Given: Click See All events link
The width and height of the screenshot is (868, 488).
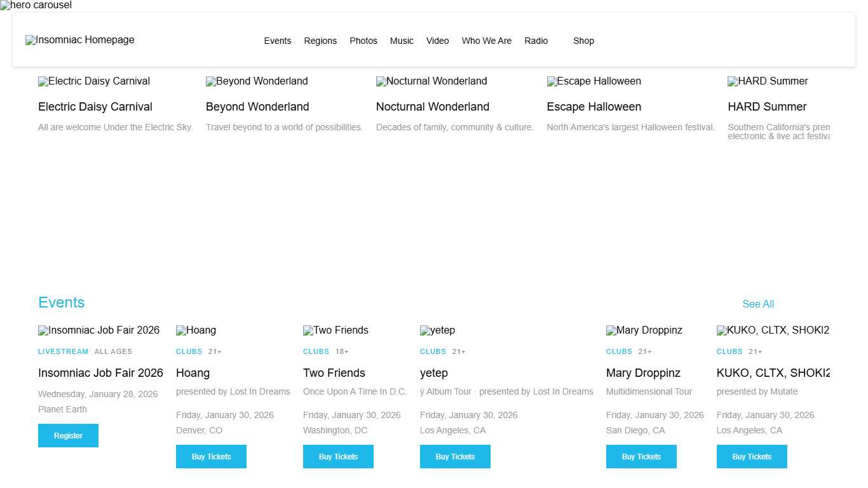Looking at the screenshot, I should pyautogui.click(x=758, y=304).
